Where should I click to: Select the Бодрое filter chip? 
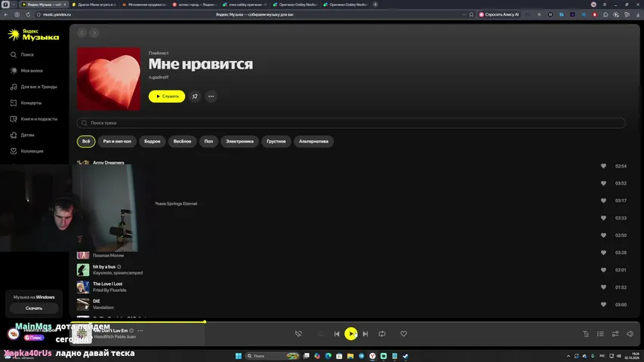[x=153, y=141]
